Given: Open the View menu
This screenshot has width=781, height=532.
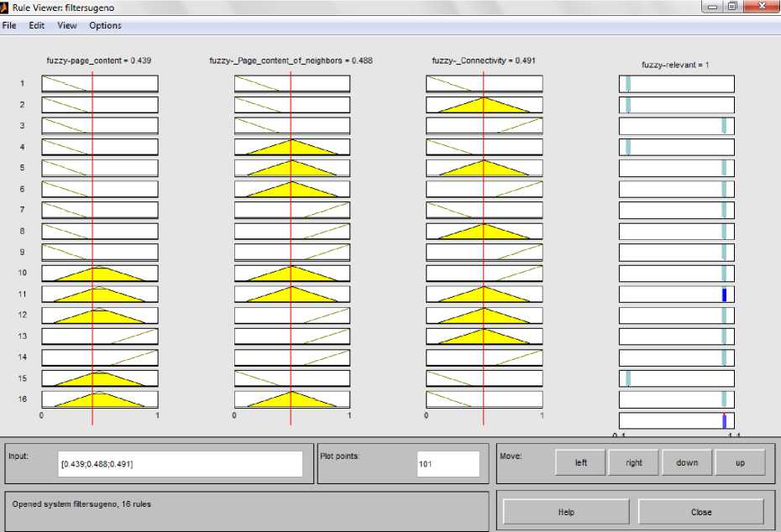Looking at the screenshot, I should (67, 25).
